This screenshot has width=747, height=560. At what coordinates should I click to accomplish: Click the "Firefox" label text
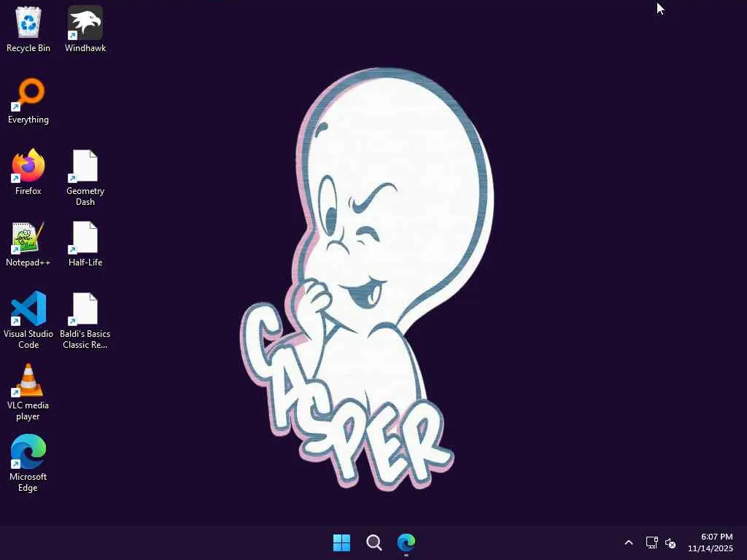point(28,191)
